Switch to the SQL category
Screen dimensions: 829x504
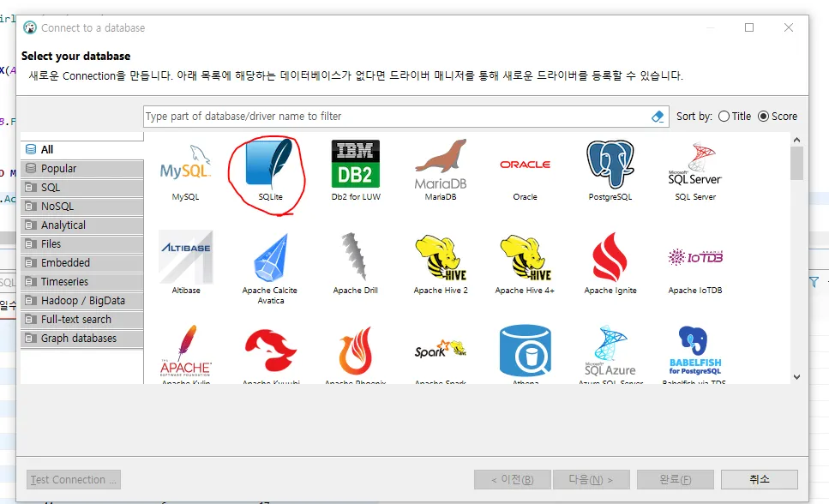[82, 187]
